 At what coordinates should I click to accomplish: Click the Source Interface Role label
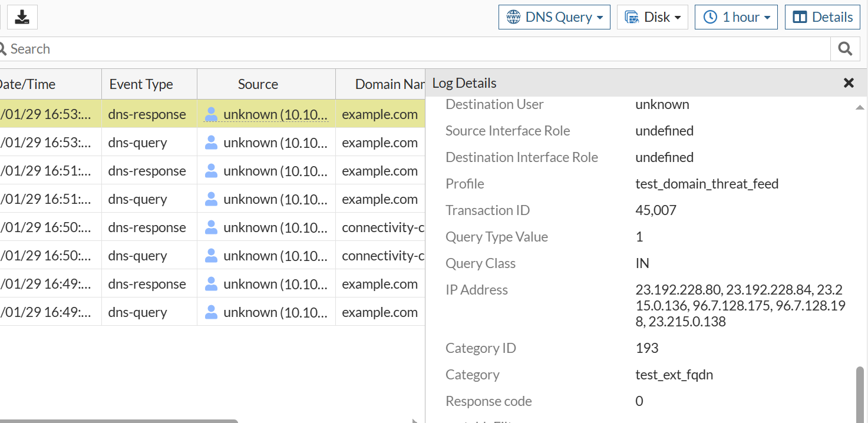click(x=508, y=131)
